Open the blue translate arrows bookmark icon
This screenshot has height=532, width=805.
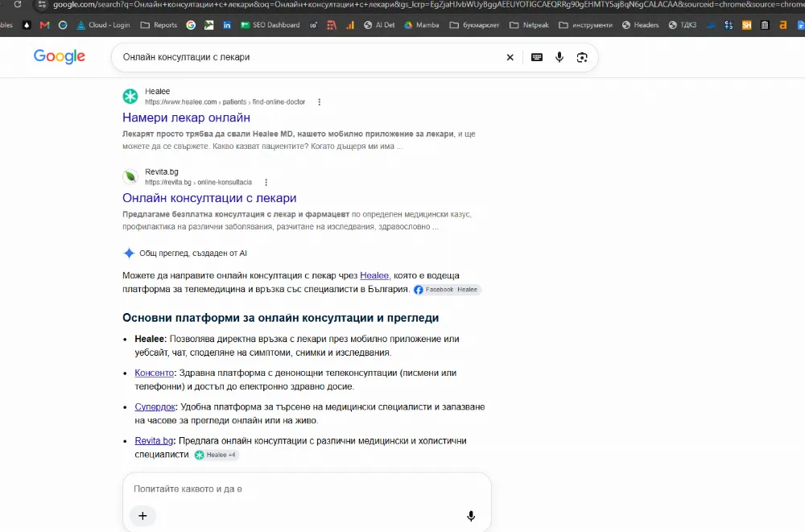[x=729, y=25]
